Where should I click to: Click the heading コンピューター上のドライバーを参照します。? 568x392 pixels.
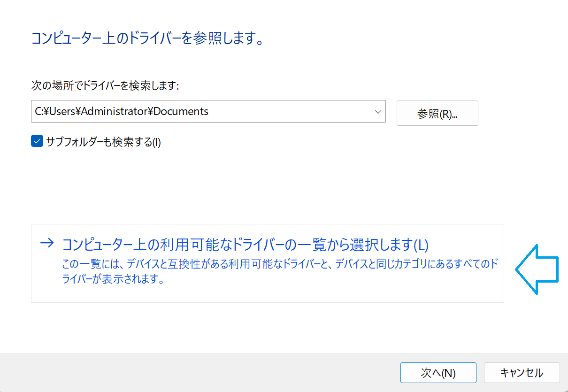[x=146, y=38]
